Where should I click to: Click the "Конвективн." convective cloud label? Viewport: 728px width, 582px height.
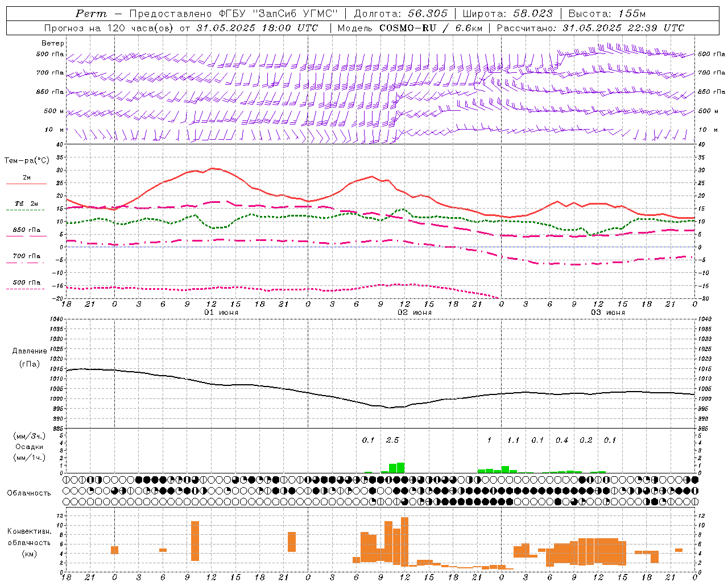(30, 531)
